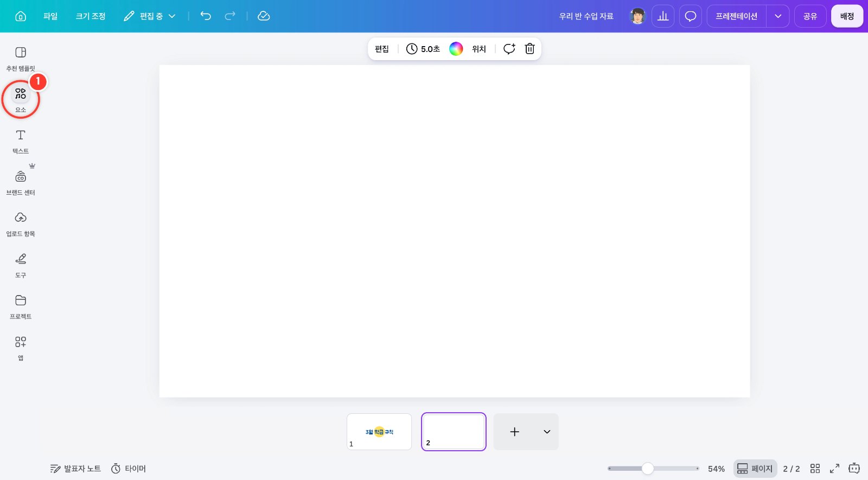868x480 pixels.
Task: Click the undo arrow
Action: point(206,16)
